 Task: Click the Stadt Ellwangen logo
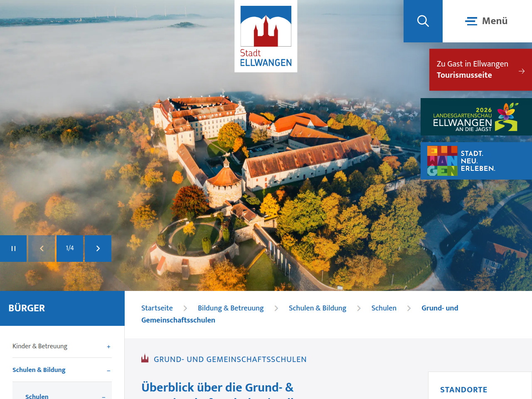(x=266, y=37)
